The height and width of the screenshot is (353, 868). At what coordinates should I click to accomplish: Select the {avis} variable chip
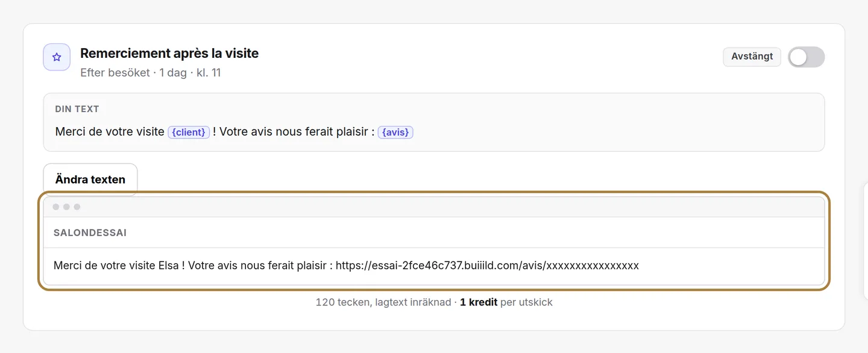point(395,132)
